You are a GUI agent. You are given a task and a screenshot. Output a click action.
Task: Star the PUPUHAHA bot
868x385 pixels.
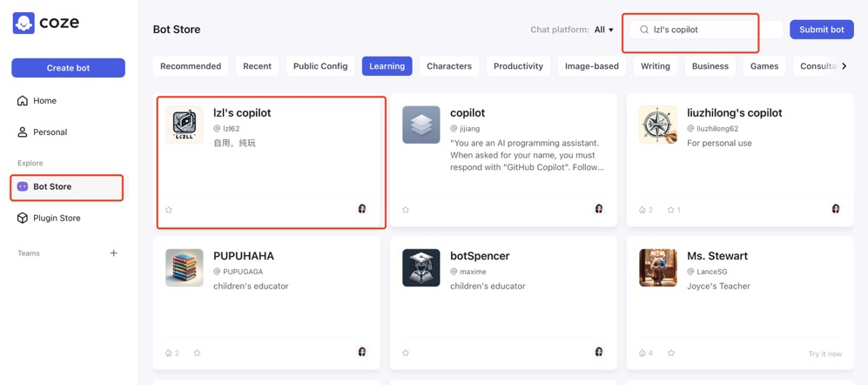(x=197, y=353)
